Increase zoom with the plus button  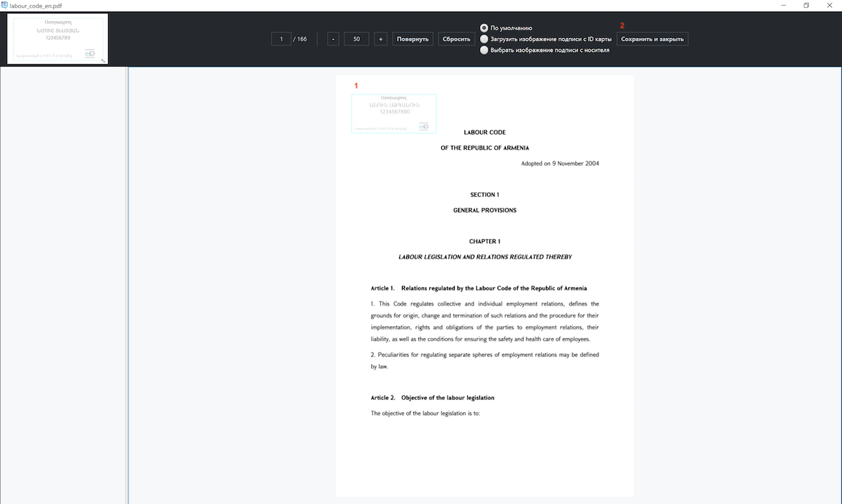pyautogui.click(x=380, y=39)
